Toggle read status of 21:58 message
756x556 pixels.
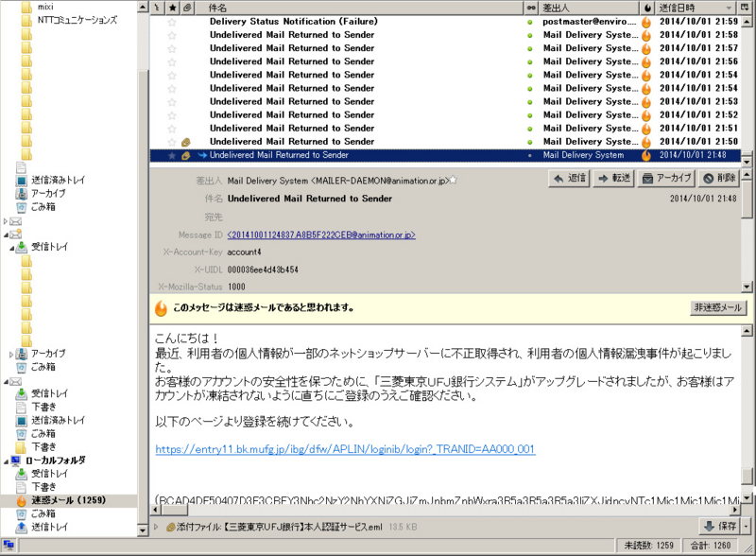point(530,35)
